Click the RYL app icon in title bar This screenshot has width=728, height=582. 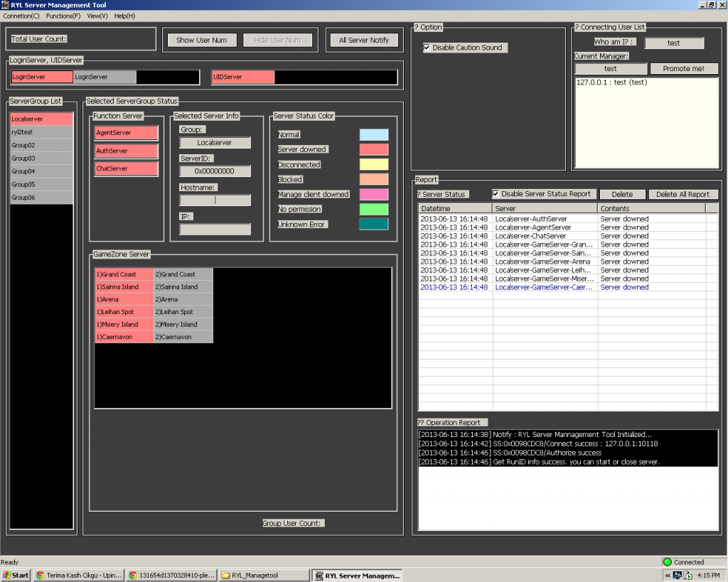point(6,5)
